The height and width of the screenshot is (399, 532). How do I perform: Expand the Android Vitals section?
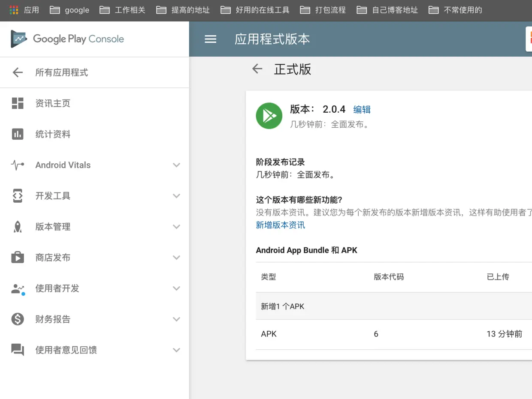pos(176,165)
